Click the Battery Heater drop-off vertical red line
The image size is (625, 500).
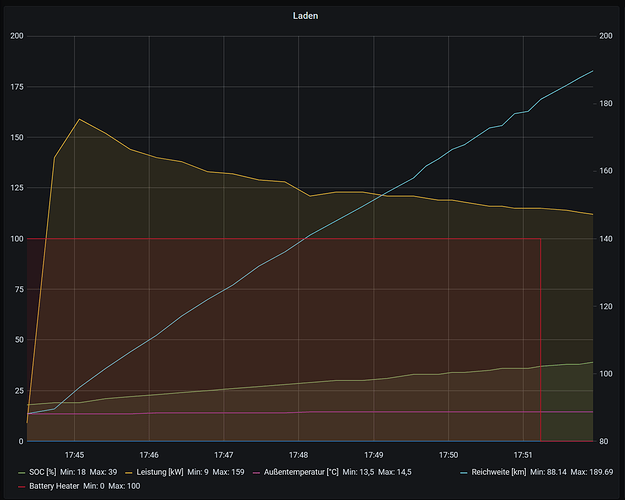pos(540,340)
